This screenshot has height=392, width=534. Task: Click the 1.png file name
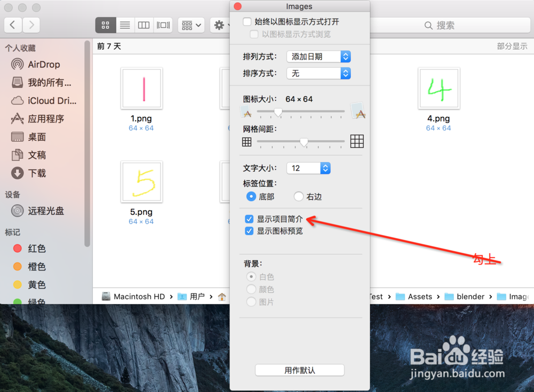142,118
